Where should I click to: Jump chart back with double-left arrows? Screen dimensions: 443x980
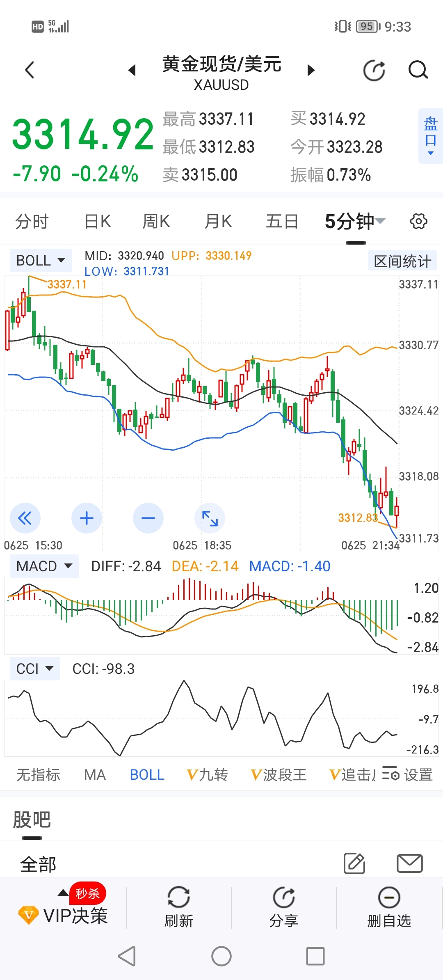point(25,518)
